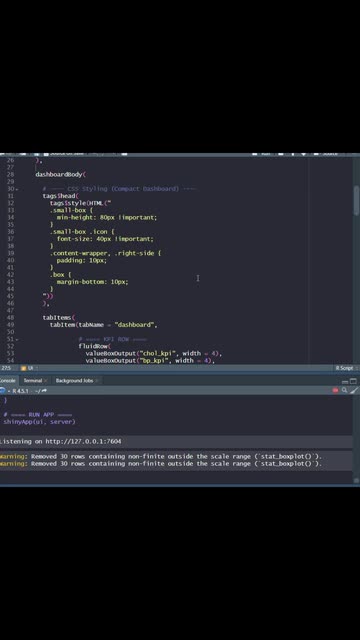The image size is (360, 640).
Task: Click the valueBoxOutput("chol_kpi", width = 4) line
Action: 154,353
